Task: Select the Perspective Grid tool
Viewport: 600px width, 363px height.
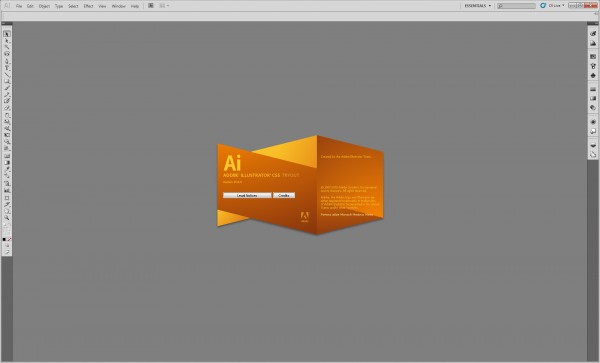Action: 7,148
